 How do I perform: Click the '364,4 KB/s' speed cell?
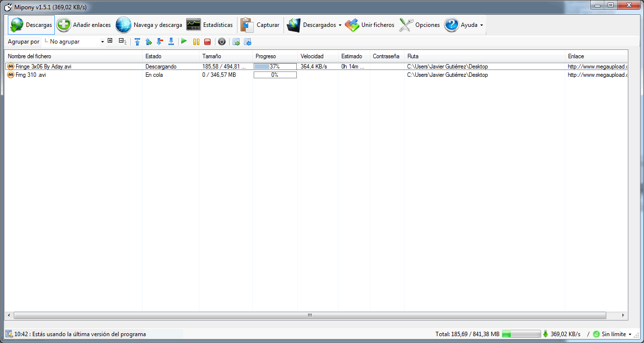pos(313,66)
